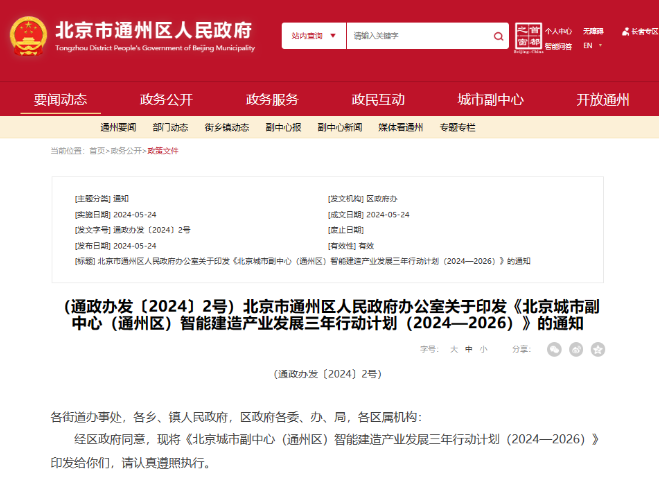Set font size to 大 (large)
Viewport: 659px width, 487px height.
(453, 349)
